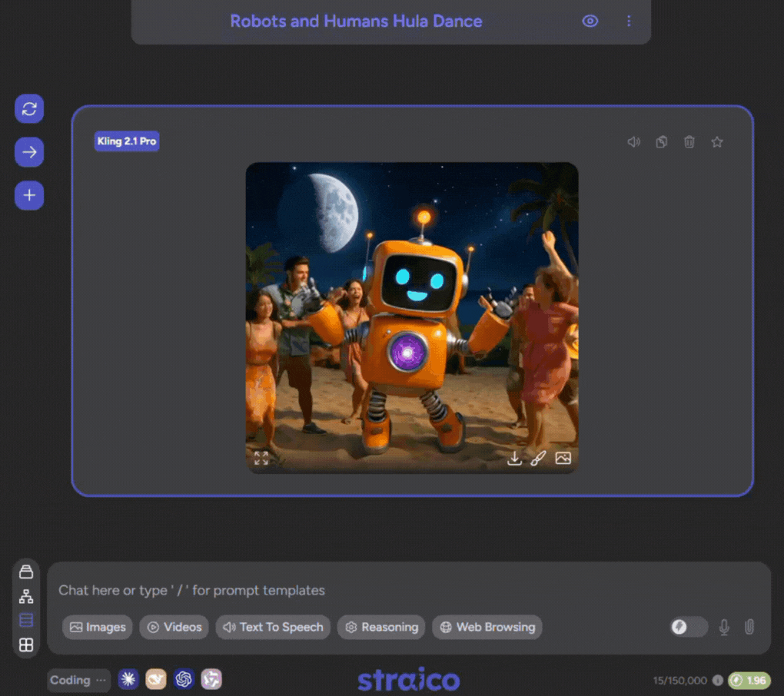784x696 pixels.
Task: Select the Claude starburst model icon
Action: [128, 679]
